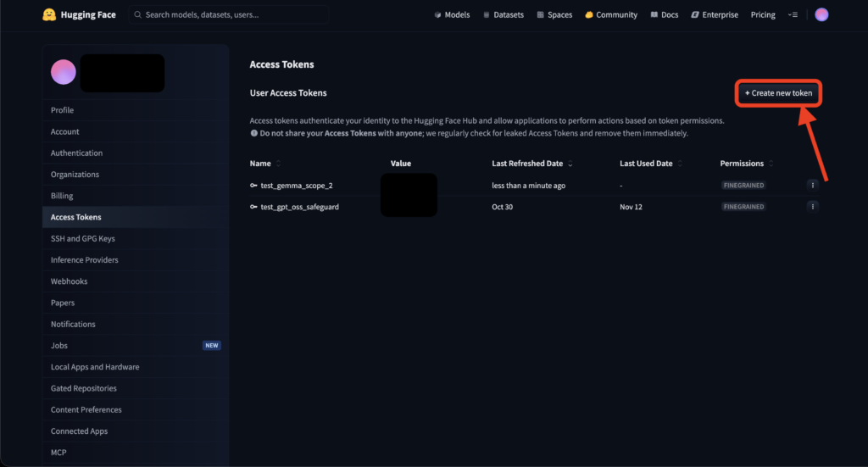This screenshot has width=868, height=467.
Task: Click the key icon beside test_gpt_oss_safeguard
Action: 253,207
